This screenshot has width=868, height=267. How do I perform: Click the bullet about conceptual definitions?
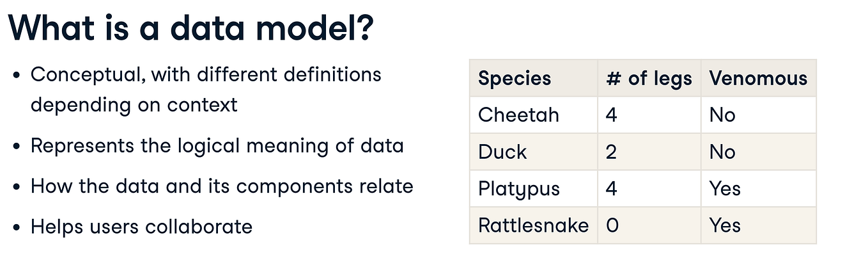(205, 89)
